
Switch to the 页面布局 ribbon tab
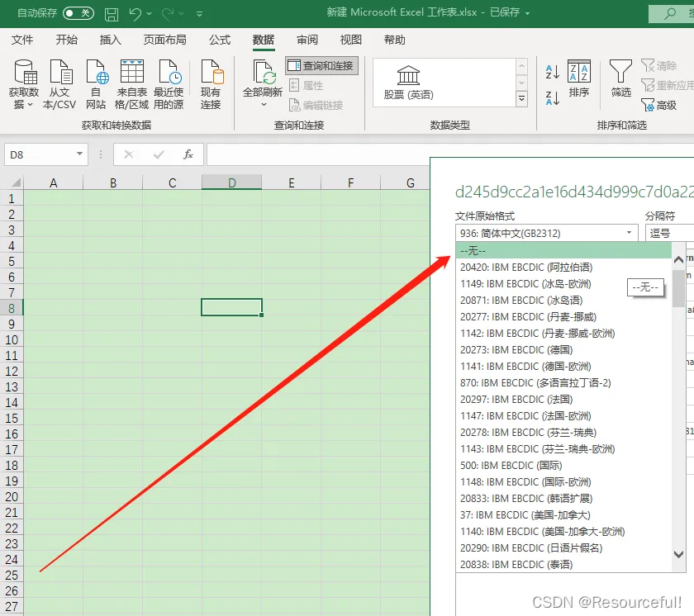point(164,40)
